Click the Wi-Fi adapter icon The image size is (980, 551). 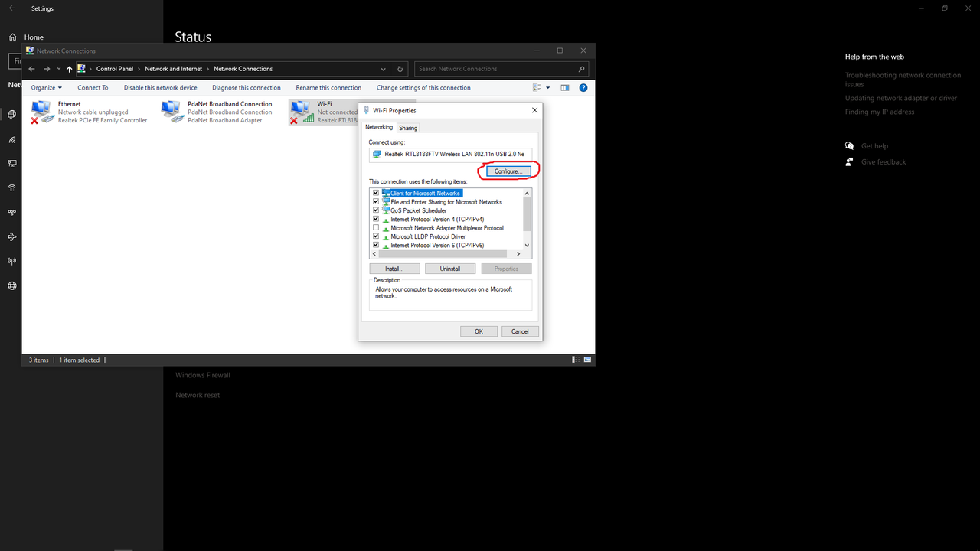[301, 112]
